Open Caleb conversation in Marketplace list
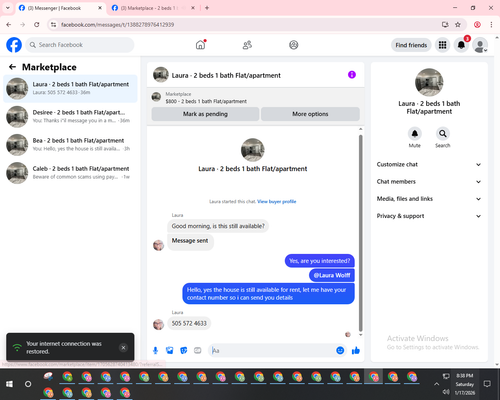Image resolution: width=500 pixels, height=400 pixels. click(x=70, y=173)
